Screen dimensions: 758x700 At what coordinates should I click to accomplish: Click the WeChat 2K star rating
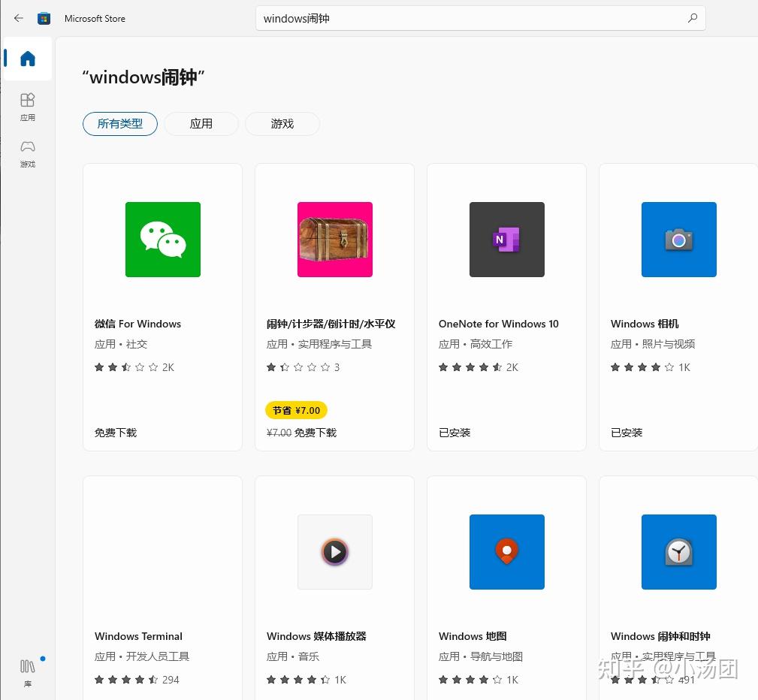(134, 367)
